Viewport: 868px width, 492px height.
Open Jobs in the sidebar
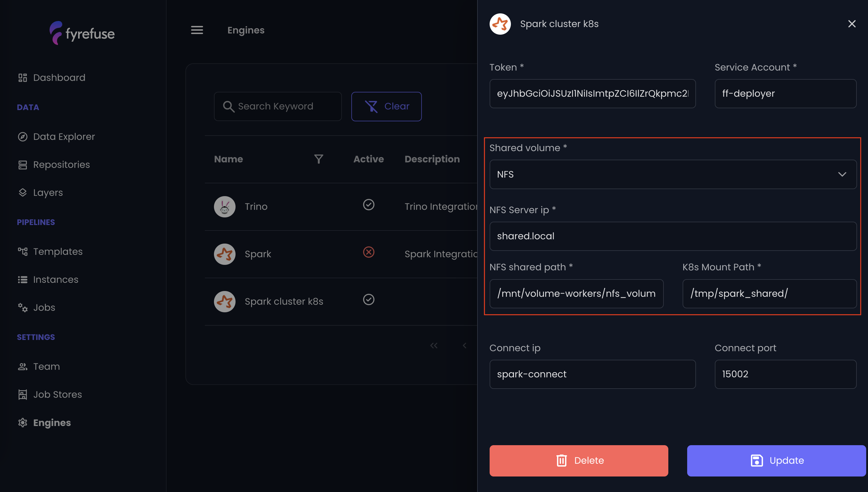pyautogui.click(x=36, y=307)
